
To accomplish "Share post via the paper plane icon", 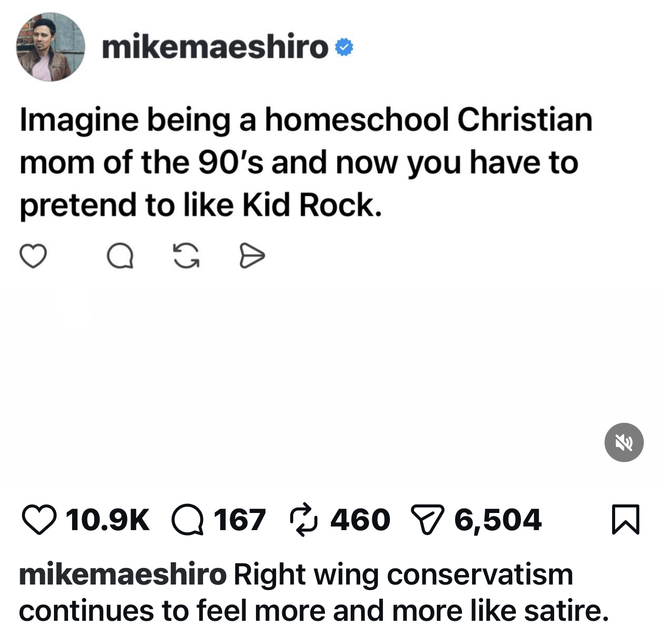I will tap(429, 520).
